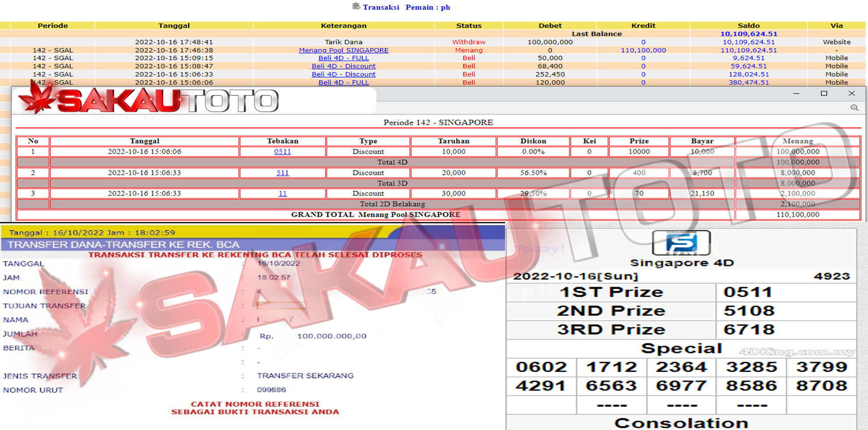Viewport: 868px width, 430px height.
Task: Click the JUMLAH amount 100.000.000,00
Action: pos(331,336)
